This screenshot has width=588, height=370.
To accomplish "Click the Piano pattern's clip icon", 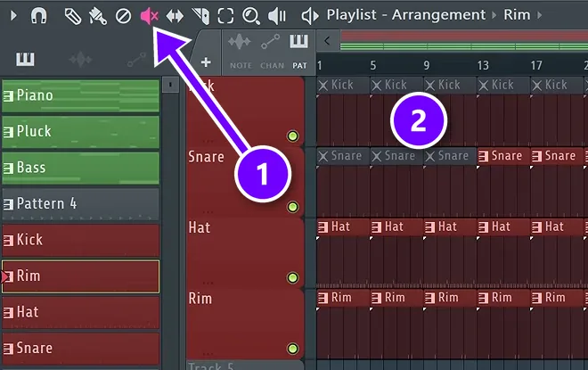I will click(8, 96).
